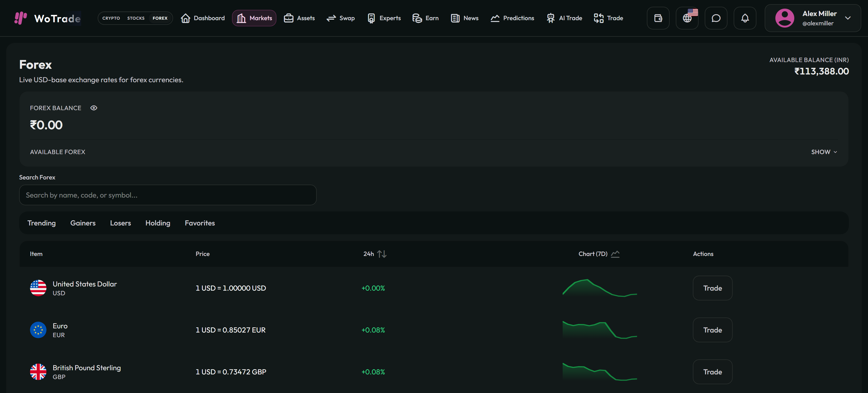Open the wallet icon button

pyautogui.click(x=658, y=18)
